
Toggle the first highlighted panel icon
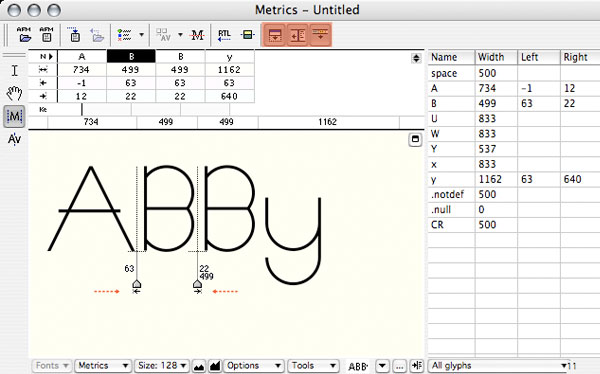coord(275,35)
